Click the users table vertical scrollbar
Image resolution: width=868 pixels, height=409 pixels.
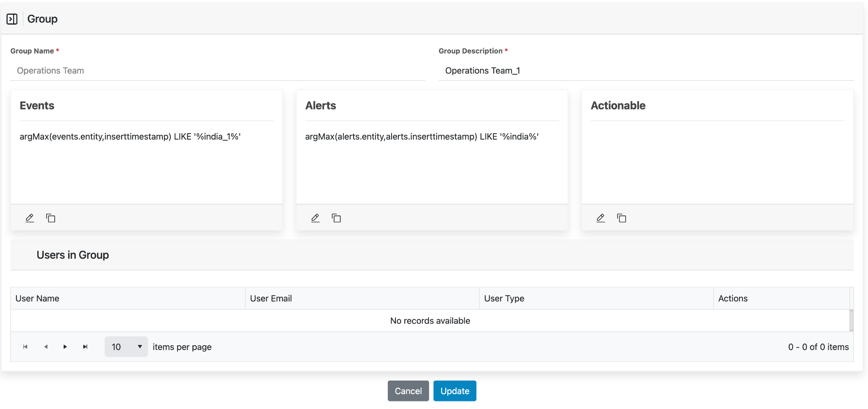click(x=851, y=320)
